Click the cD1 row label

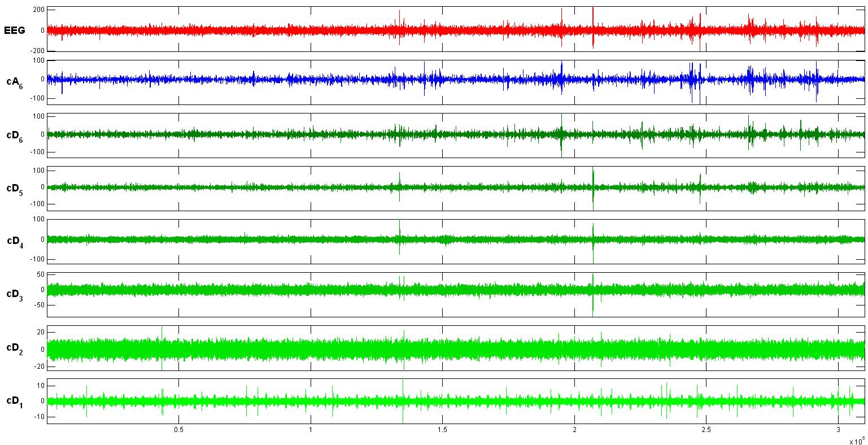pyautogui.click(x=15, y=401)
